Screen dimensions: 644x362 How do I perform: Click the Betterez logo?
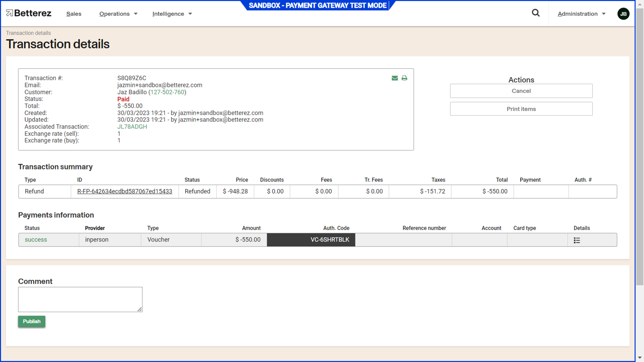pyautogui.click(x=29, y=14)
